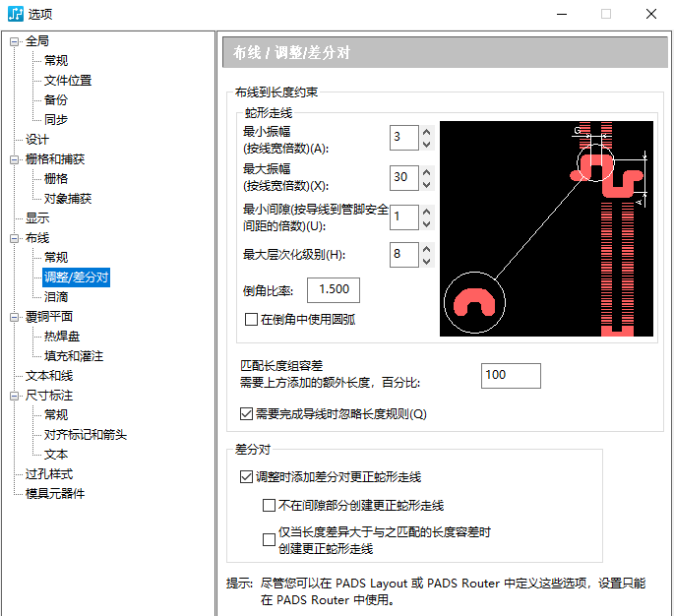The image size is (674, 616).
Task: Uncheck 需要完成导线时忽略长度规则 checkbox
Action: [246, 414]
